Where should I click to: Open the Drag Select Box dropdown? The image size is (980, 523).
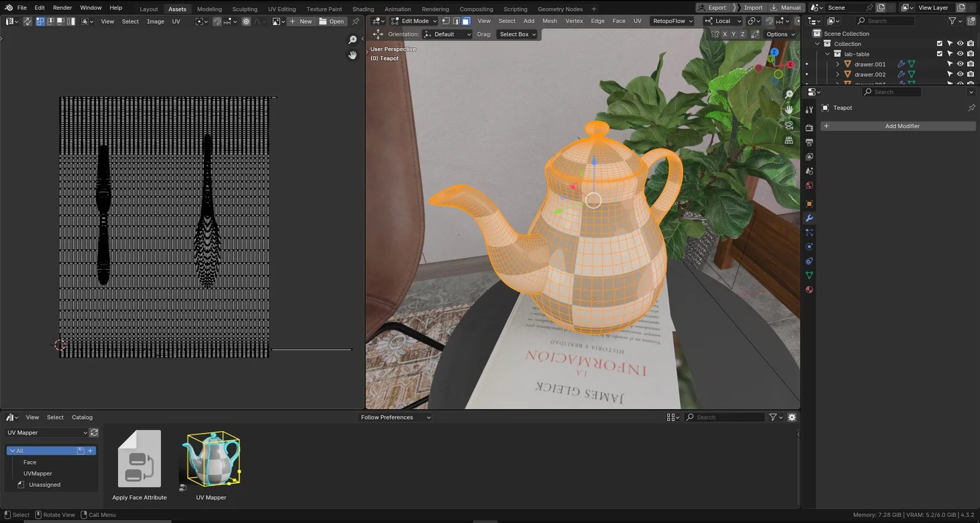(x=518, y=34)
